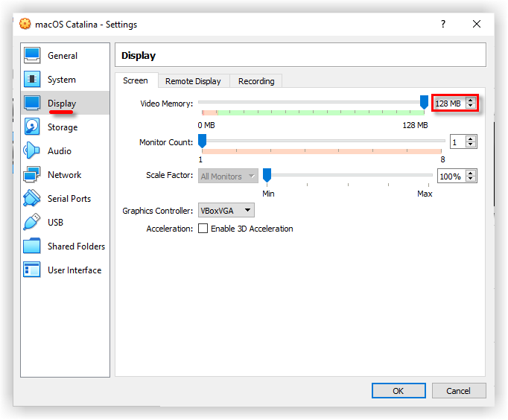This screenshot has width=508, height=420.
Task: Select the System label in sidebar
Action: [62, 80]
